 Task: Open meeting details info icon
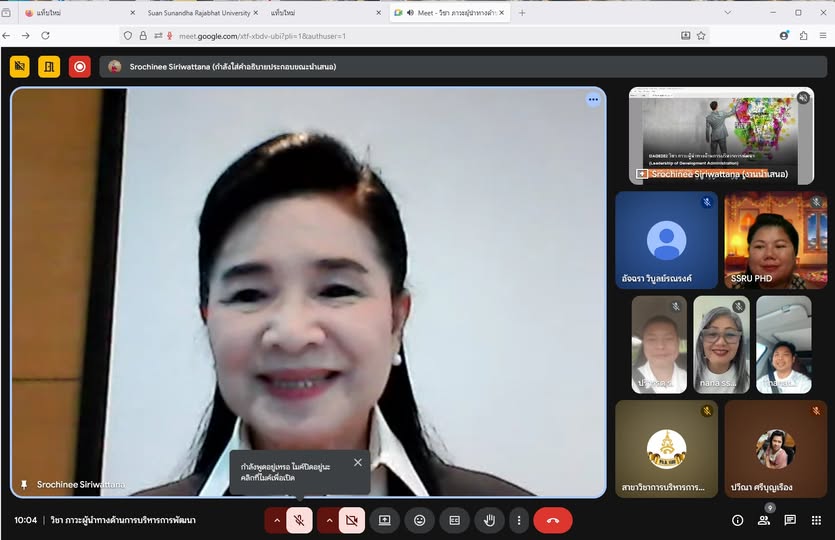point(737,520)
